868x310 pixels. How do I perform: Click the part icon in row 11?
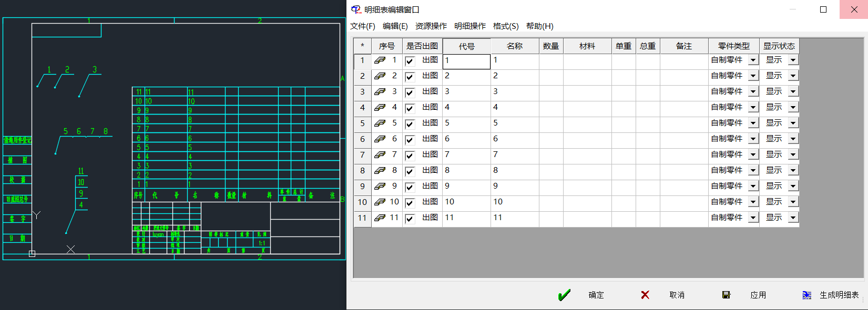(380, 218)
